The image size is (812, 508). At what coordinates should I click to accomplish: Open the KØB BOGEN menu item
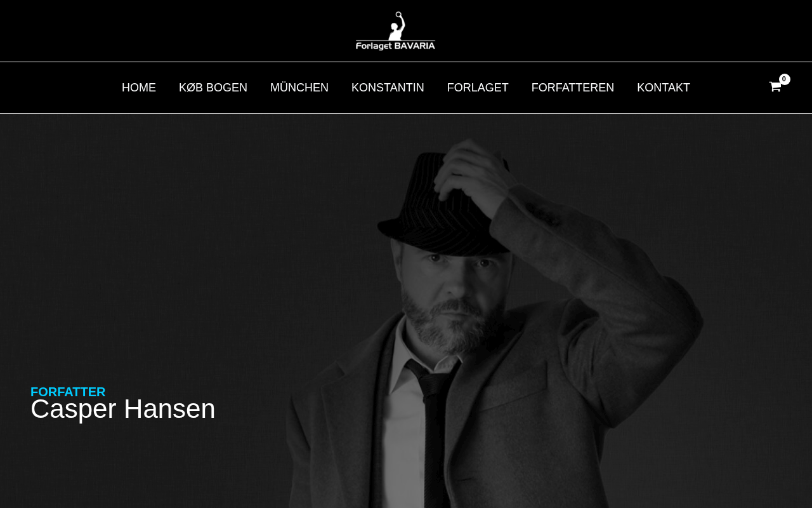point(213,88)
